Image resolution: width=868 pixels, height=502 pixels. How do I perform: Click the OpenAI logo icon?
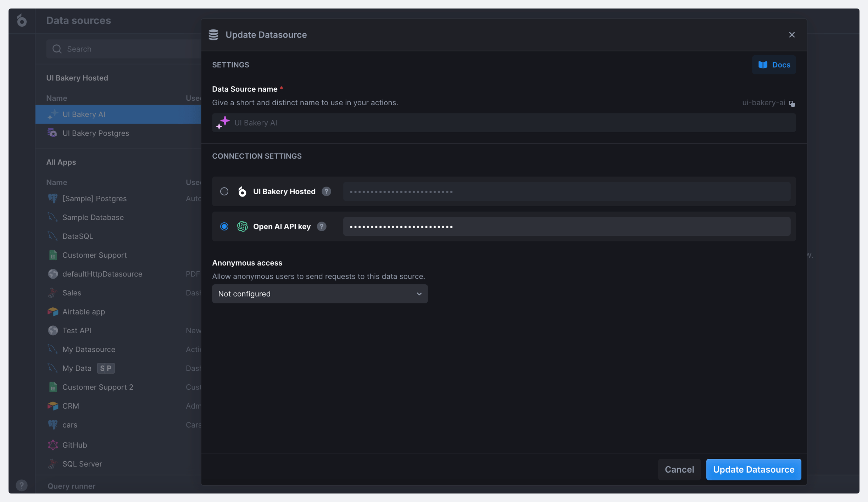pyautogui.click(x=242, y=227)
